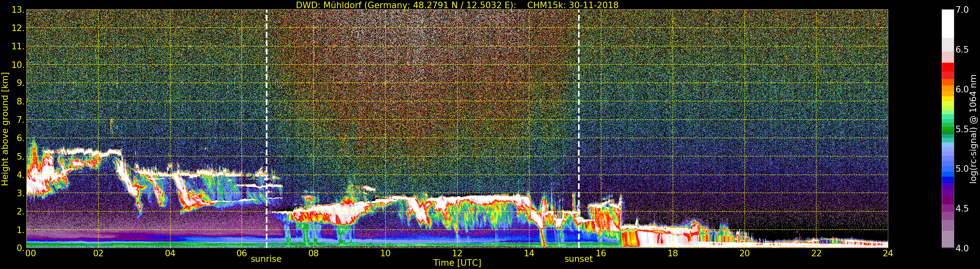Click the 'CHM15k: 30-11-2018' text in title
This screenshot has height=269, width=980.
point(573,5)
